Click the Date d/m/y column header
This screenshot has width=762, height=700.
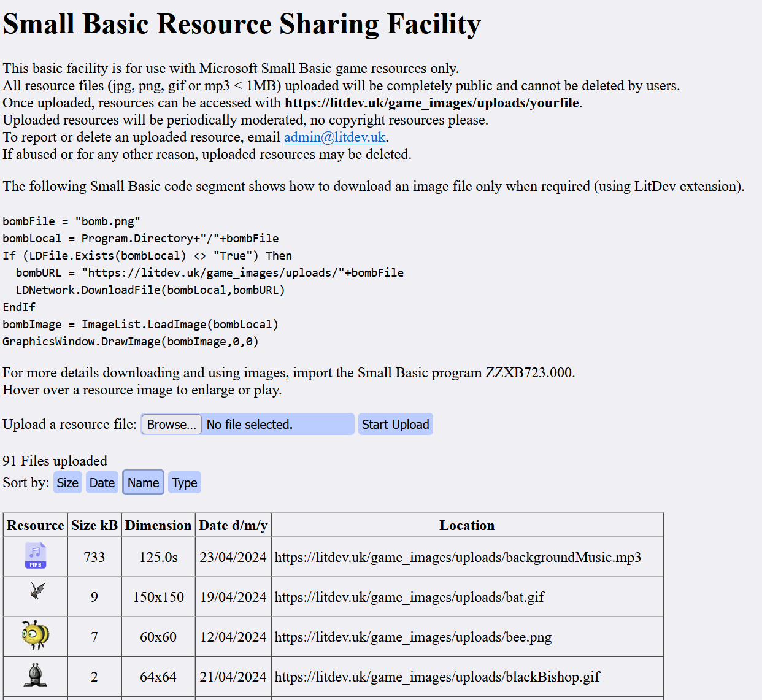point(233,526)
